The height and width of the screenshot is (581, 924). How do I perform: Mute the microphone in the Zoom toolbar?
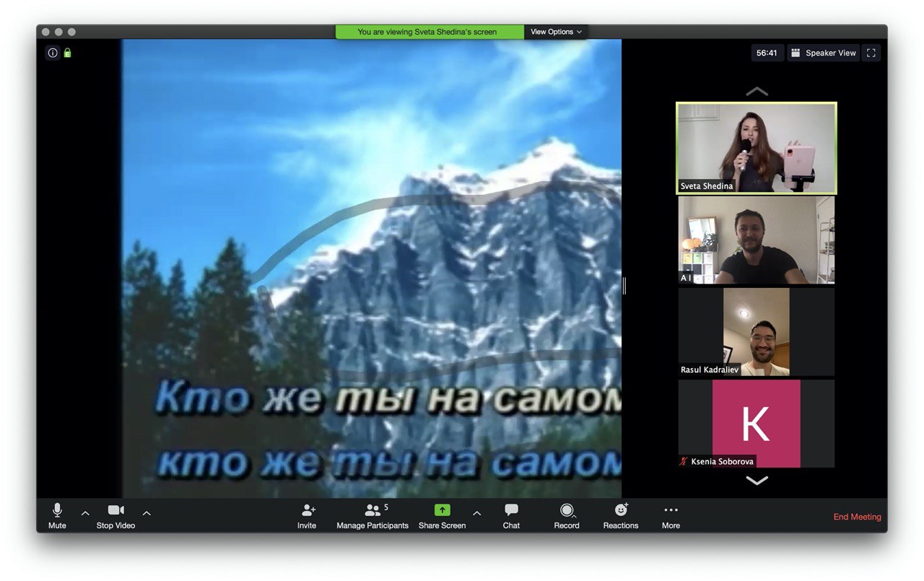pos(57,516)
